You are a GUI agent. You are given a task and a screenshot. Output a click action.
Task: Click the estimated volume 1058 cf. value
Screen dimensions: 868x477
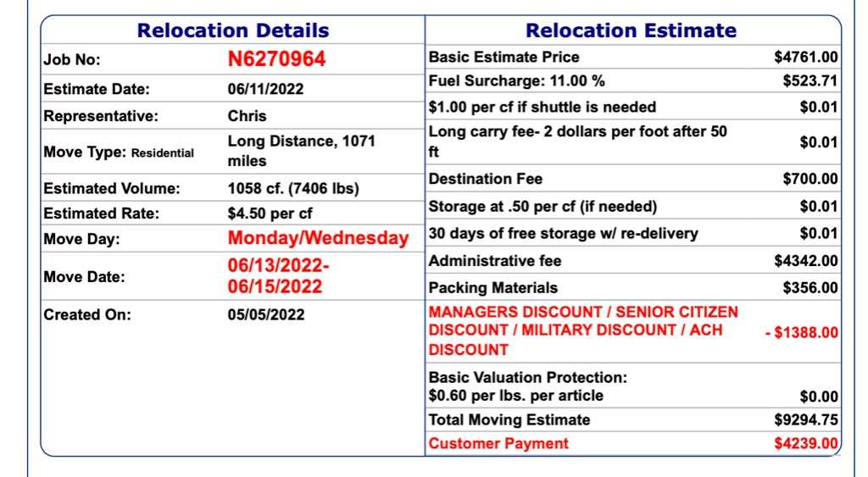point(293,189)
